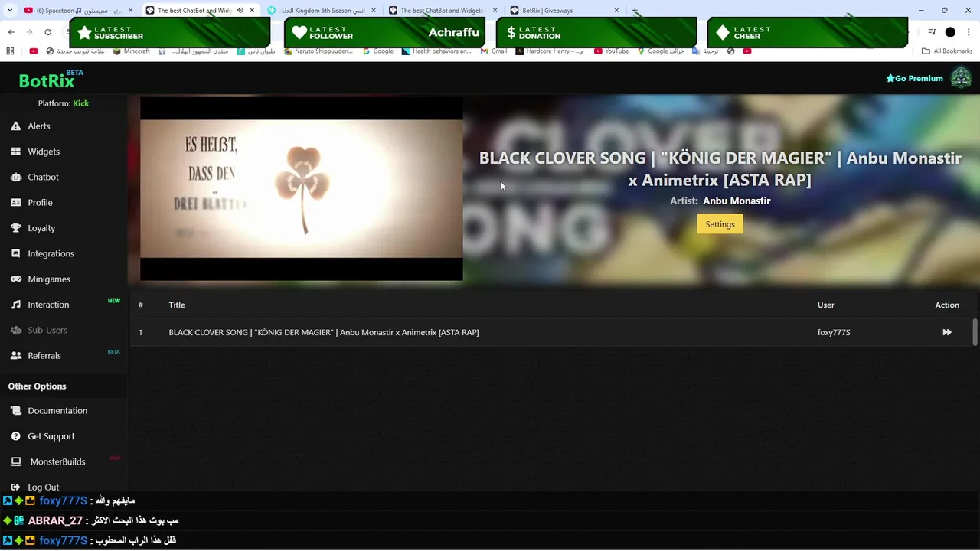Open Documentation book icon
Viewport: 980px width, 551px height.
click(15, 411)
